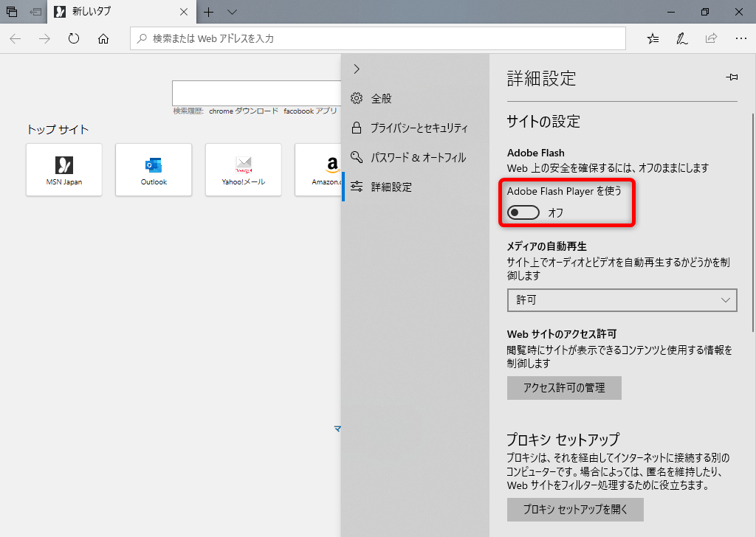Add notes with the ink annotation icon
This screenshot has height=537, width=756.
pos(681,38)
